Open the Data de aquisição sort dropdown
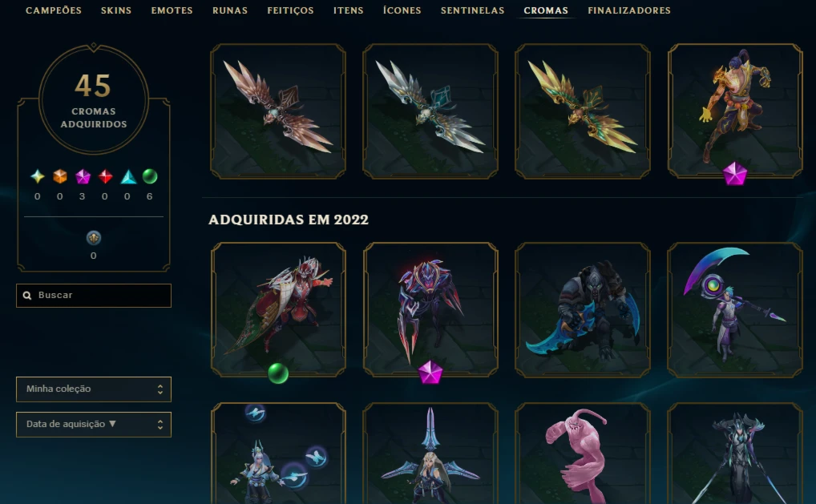This screenshot has height=504, width=816. click(x=94, y=425)
